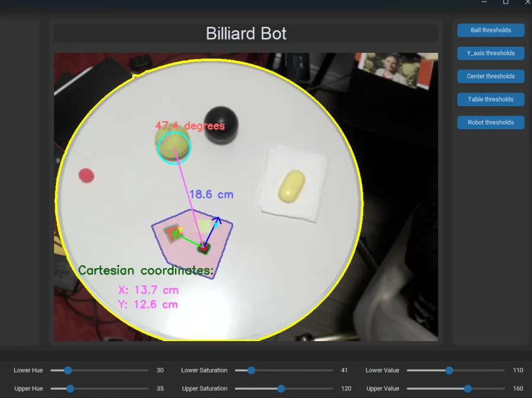532x398 pixels.
Task: Click the Lower Value slider handle
Action: pyautogui.click(x=449, y=370)
